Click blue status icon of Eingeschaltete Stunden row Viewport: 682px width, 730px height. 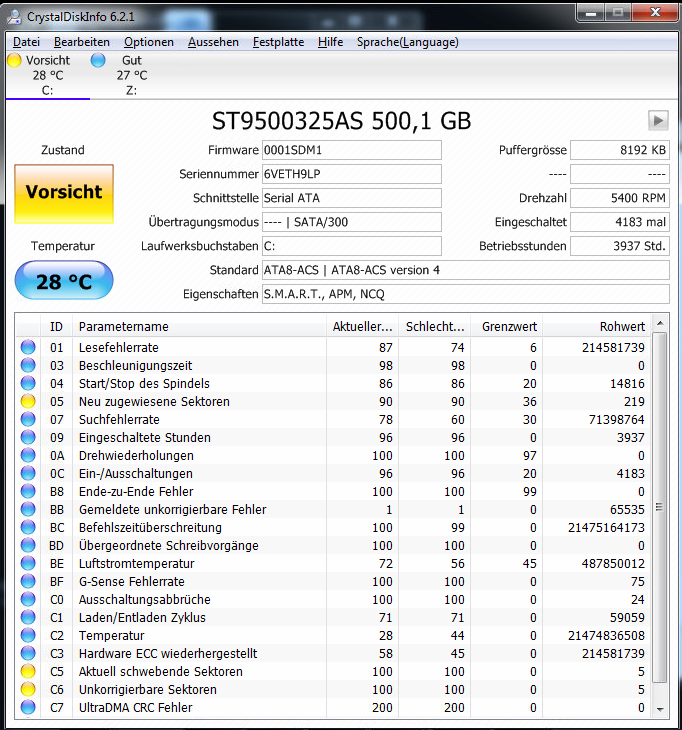[28, 437]
